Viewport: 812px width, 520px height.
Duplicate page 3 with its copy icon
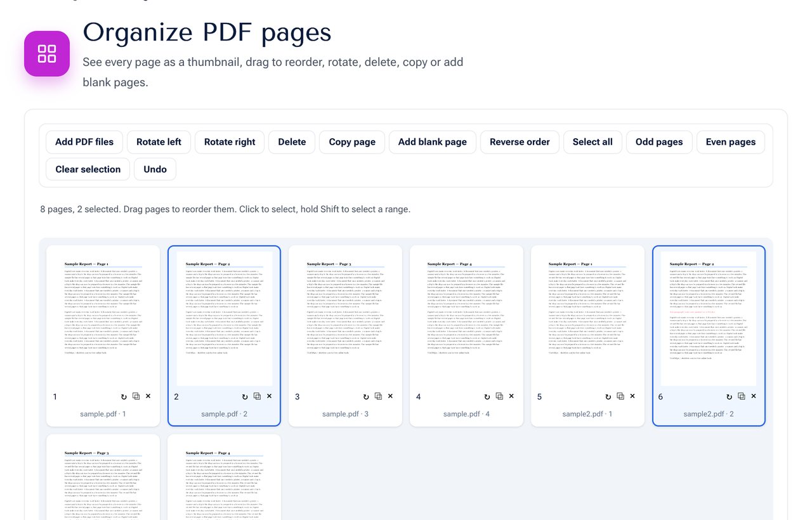(378, 396)
